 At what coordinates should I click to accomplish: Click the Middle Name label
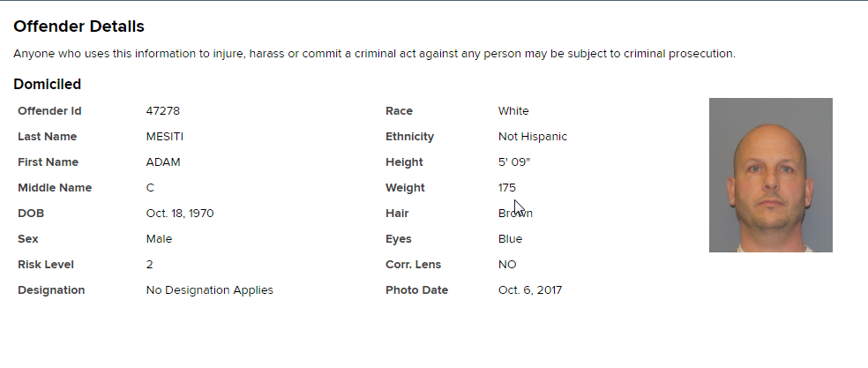click(x=55, y=188)
